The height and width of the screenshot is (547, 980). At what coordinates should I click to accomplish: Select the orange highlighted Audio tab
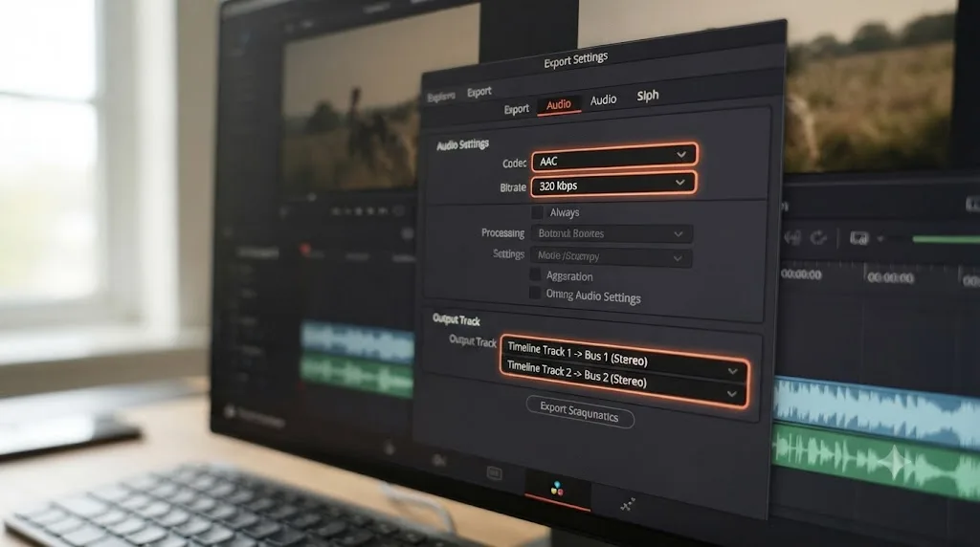click(x=559, y=105)
